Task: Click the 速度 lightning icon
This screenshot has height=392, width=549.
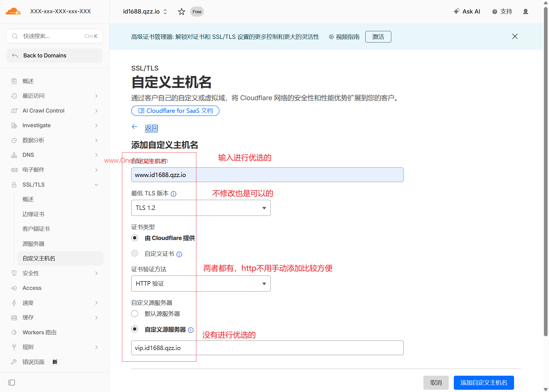Action: click(14, 303)
